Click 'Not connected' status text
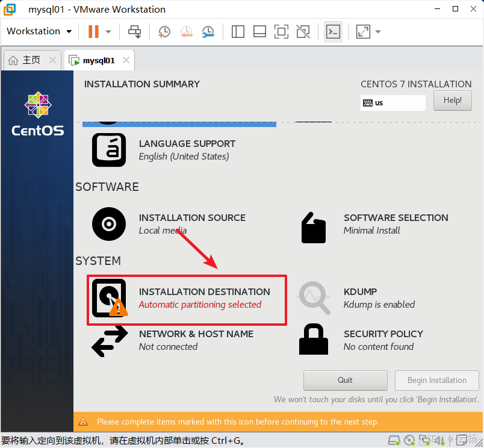Image resolution: width=484 pixels, height=448 pixels. 168,347
